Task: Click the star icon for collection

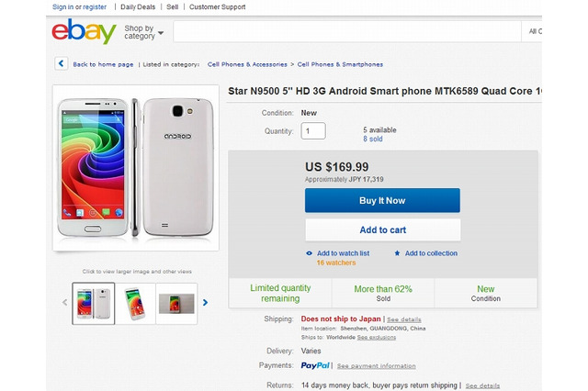Action: 397,253
